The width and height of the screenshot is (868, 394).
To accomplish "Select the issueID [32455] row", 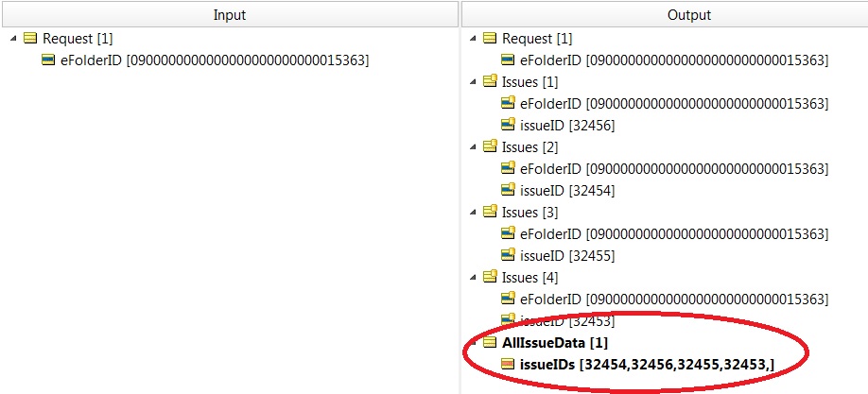I will tap(567, 256).
